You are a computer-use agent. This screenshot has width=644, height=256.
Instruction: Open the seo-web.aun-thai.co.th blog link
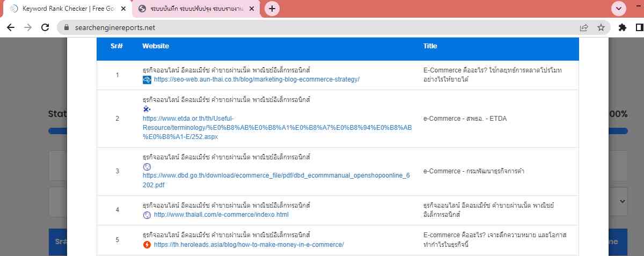(x=256, y=79)
